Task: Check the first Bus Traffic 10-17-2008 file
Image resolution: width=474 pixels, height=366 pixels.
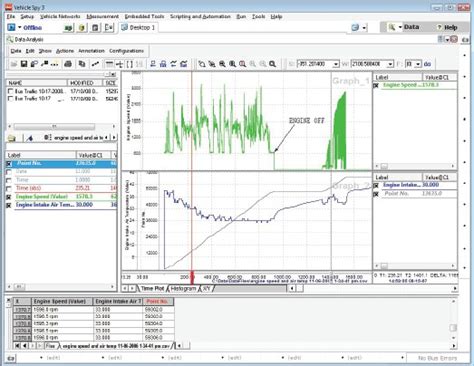Action: (11, 91)
